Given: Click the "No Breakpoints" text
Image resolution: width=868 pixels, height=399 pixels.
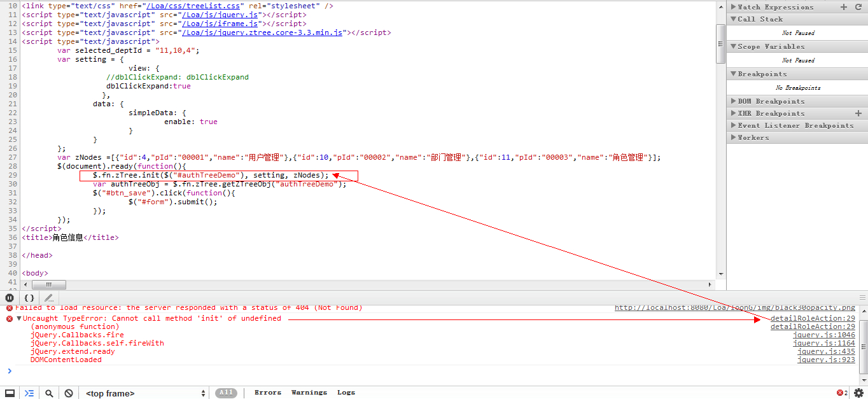Looking at the screenshot, I should tap(798, 88).
